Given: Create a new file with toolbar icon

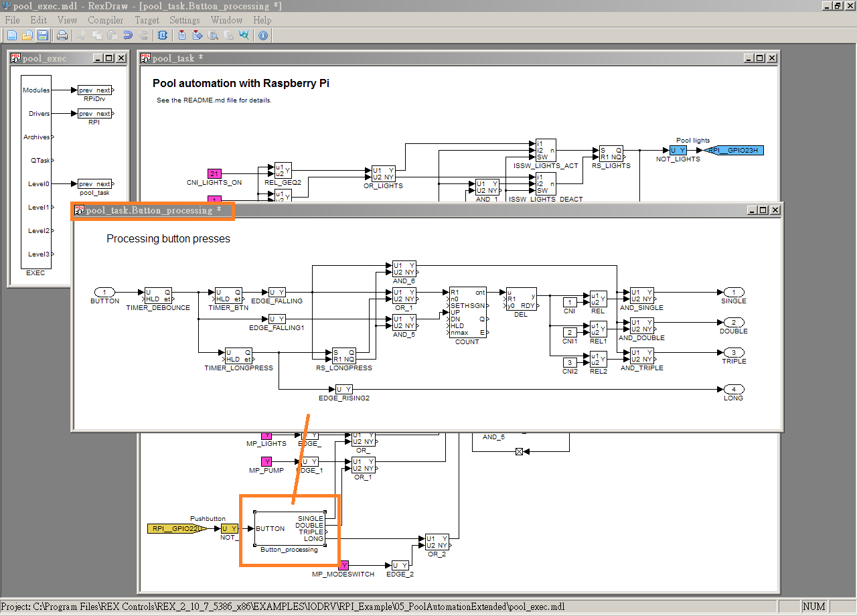Looking at the screenshot, I should (12, 35).
